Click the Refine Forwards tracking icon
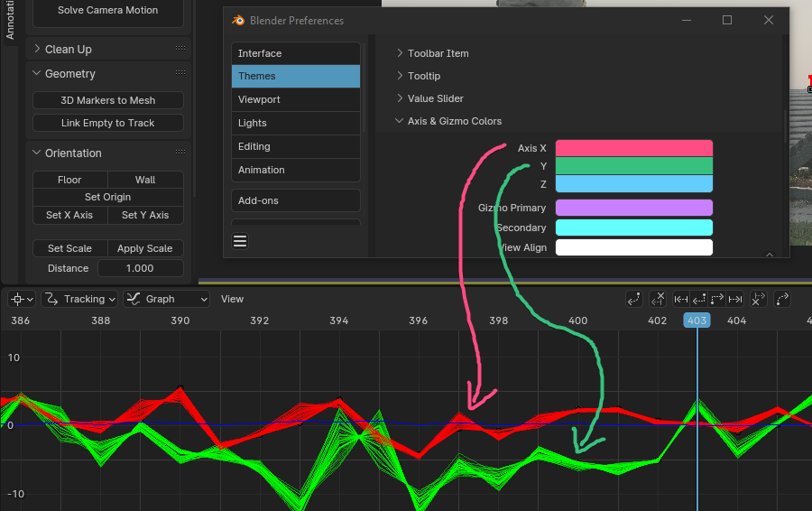Screen dimensions: 812x511 pos(782,299)
